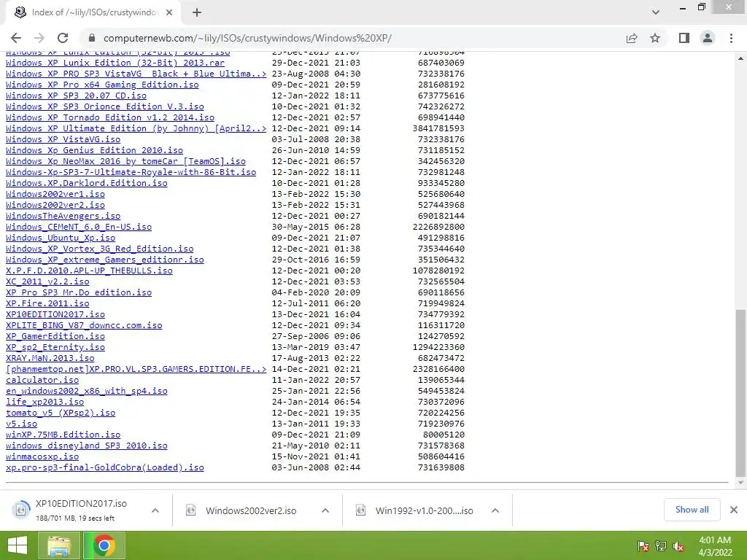Viewport: 747px width, 560px height.
Task: Open Windows_Ubuntu_Xp.iso link
Action: point(61,238)
